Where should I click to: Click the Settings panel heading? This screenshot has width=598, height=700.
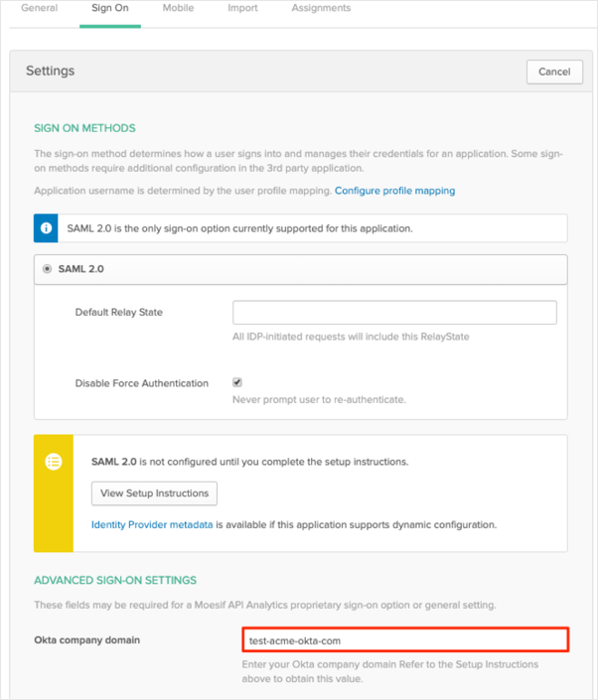pos(51,71)
